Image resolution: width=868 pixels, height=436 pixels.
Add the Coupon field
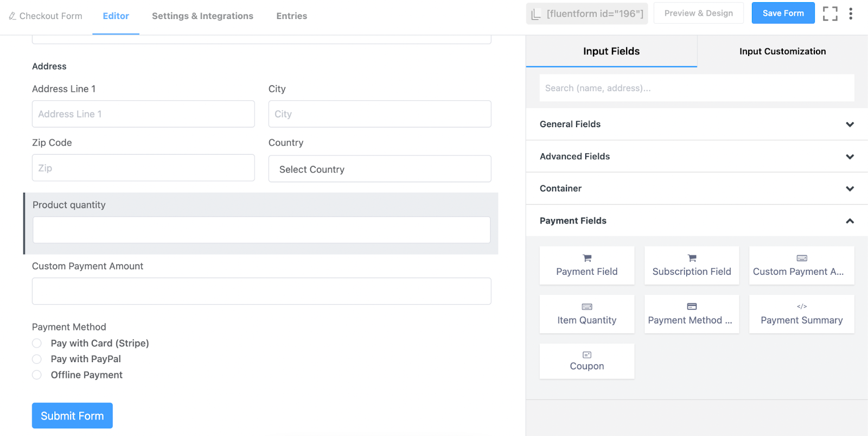coord(587,361)
